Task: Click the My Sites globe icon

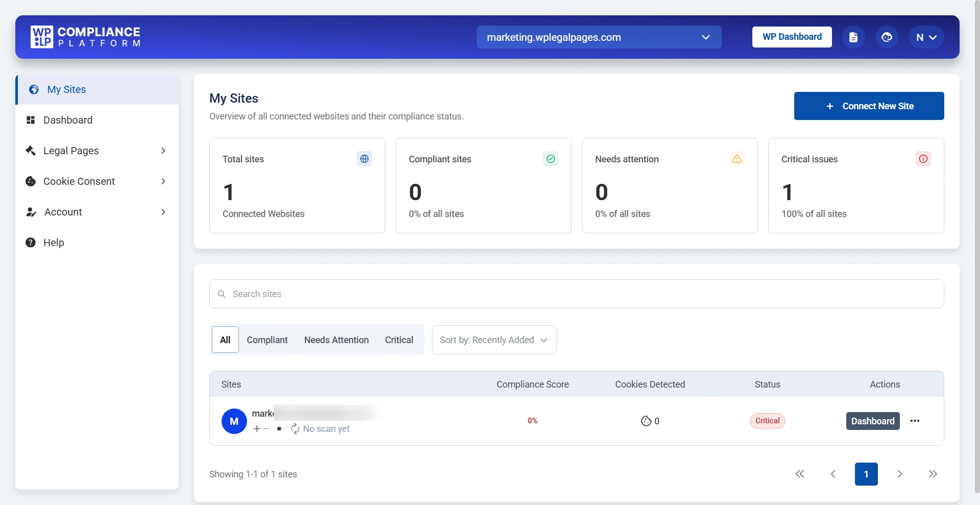Action: 34,89
